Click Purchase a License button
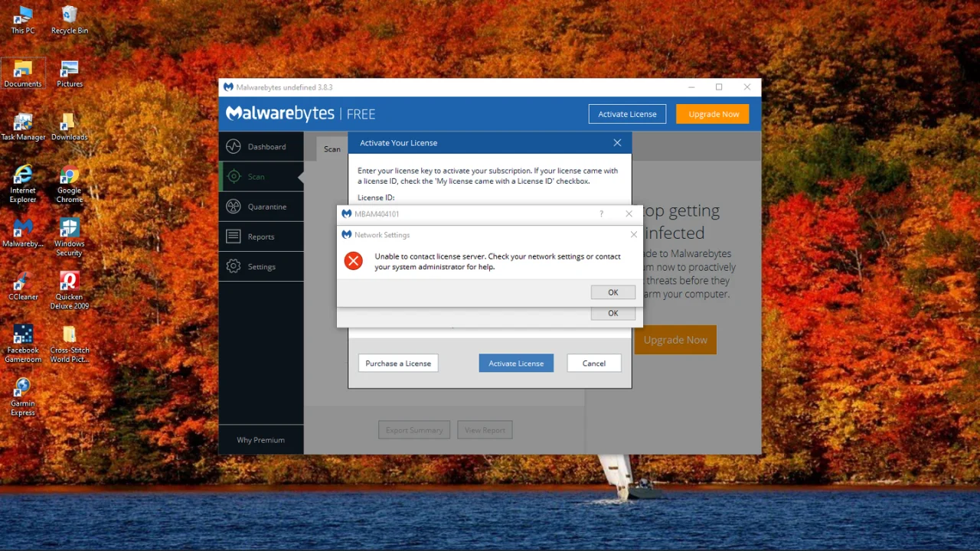980x551 pixels. pos(398,364)
